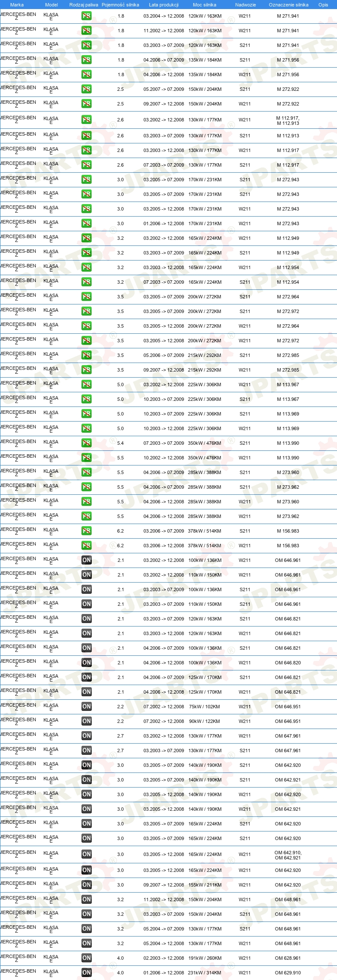The width and height of the screenshot is (337, 980).
Task: Select cell M 112.917, M 112.913
Action: [288, 121]
